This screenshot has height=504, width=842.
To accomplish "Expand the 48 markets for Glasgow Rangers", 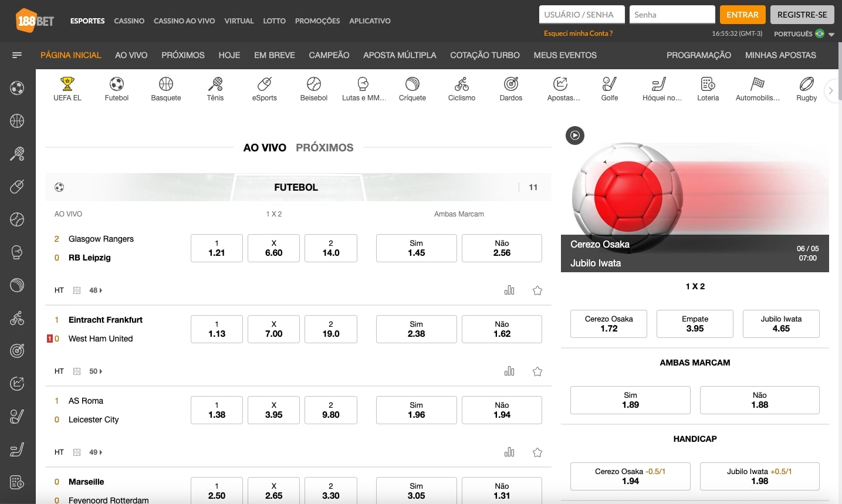I will click(96, 290).
